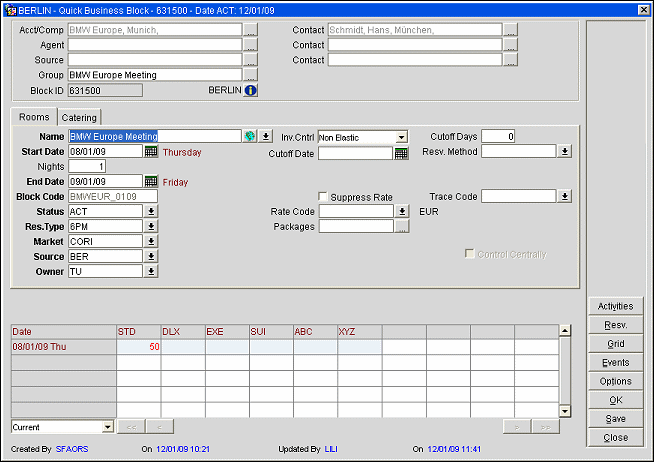Switch to the Catering tab
Image resolution: width=654 pixels, height=462 pixels.
tap(79, 118)
